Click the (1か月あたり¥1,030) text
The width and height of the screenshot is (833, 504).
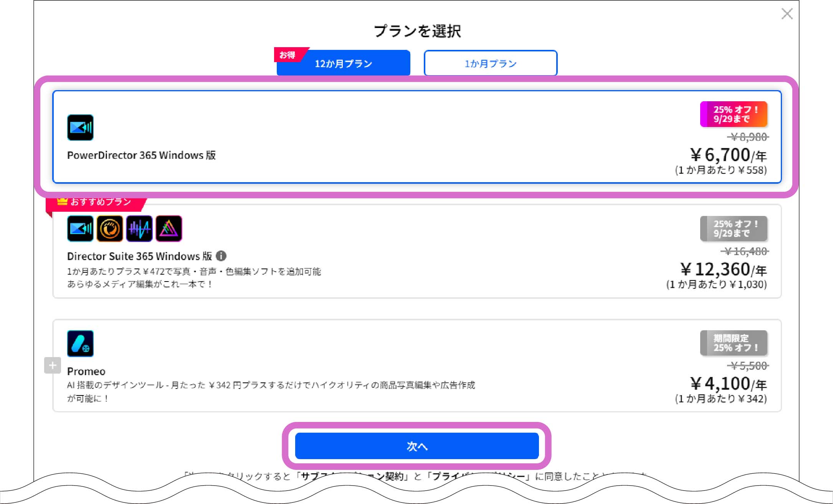click(716, 285)
